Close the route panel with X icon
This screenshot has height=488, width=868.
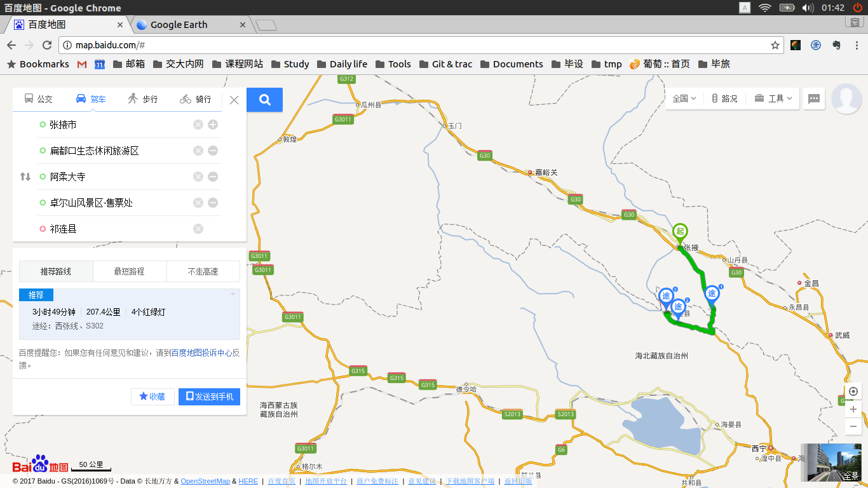(x=234, y=100)
